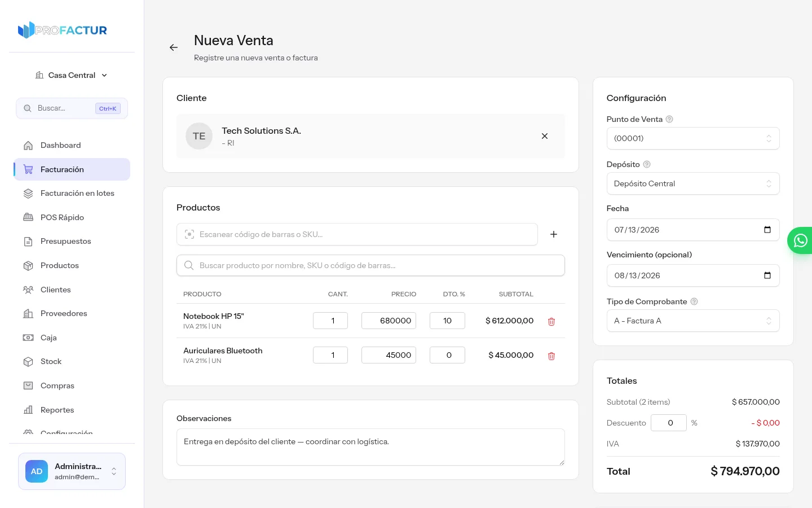Delete the Notebook HP 15" row
812x508 pixels.
click(551, 322)
